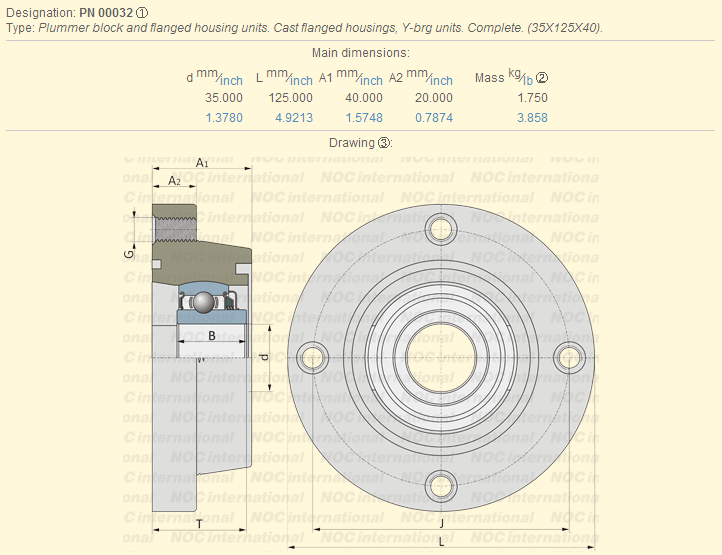Screen dimensions: 722x555
Task: Click the G dimension label in drawing
Action: (129, 254)
